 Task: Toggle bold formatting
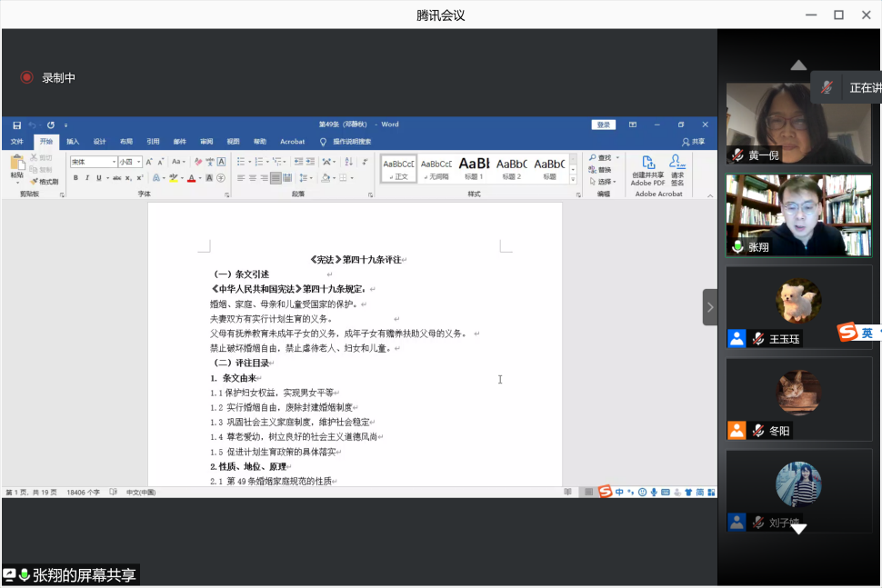[75, 178]
